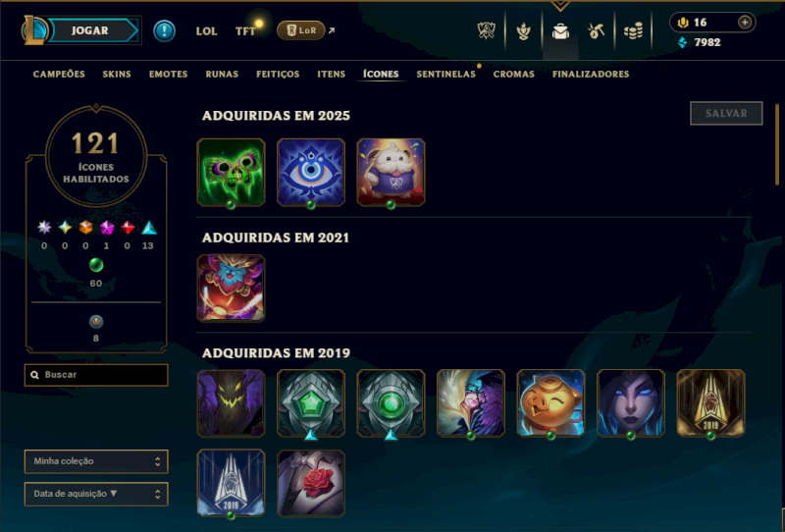785x532 pixels.
Task: Filter by magenta gem rarity
Action: (107, 228)
